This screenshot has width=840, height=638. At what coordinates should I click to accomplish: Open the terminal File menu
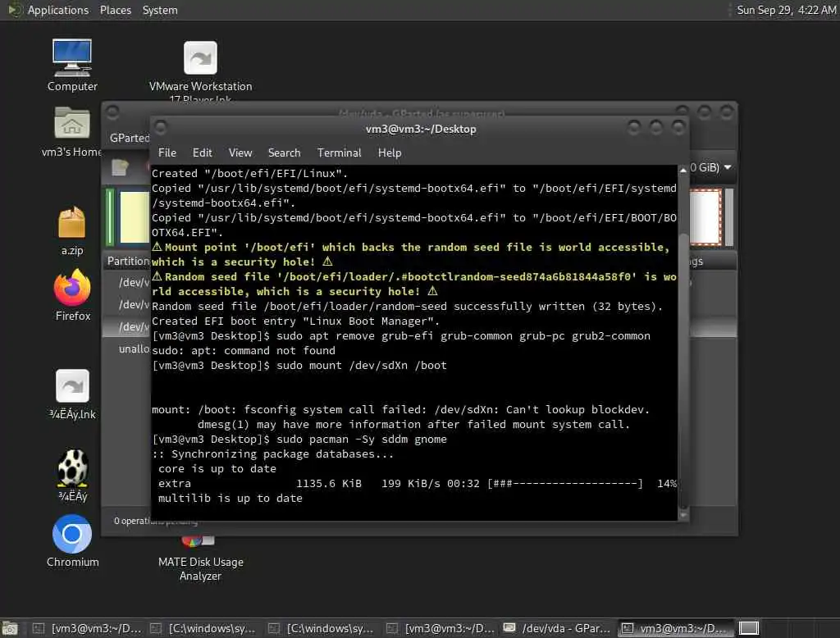167,153
